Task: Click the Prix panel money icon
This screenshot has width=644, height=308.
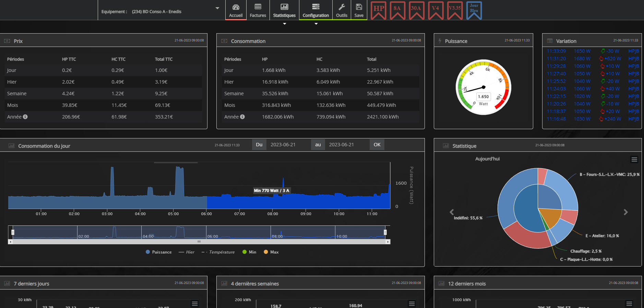Action: (x=7, y=41)
